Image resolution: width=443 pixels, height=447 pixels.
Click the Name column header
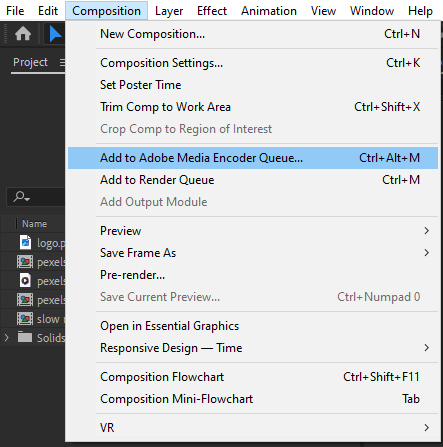pos(34,224)
